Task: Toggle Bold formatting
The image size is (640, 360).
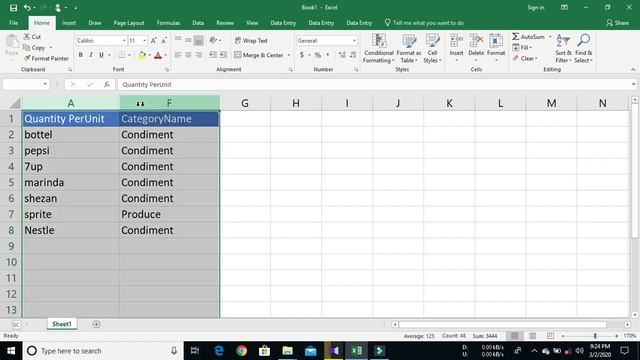Action: pyautogui.click(x=80, y=55)
